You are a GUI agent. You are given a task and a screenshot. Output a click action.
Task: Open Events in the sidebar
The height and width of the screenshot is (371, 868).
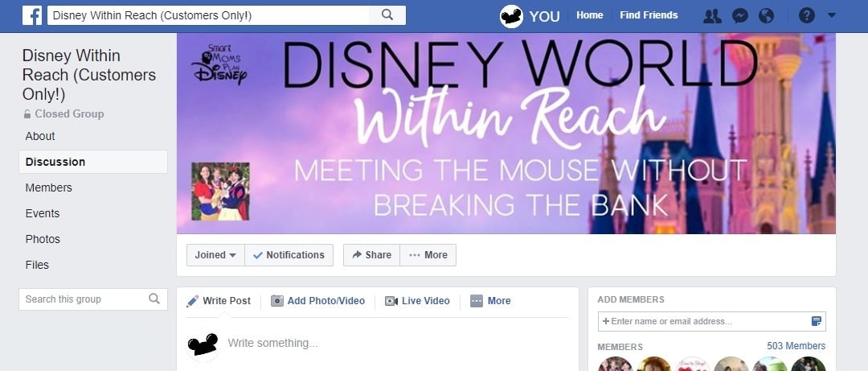(x=42, y=213)
